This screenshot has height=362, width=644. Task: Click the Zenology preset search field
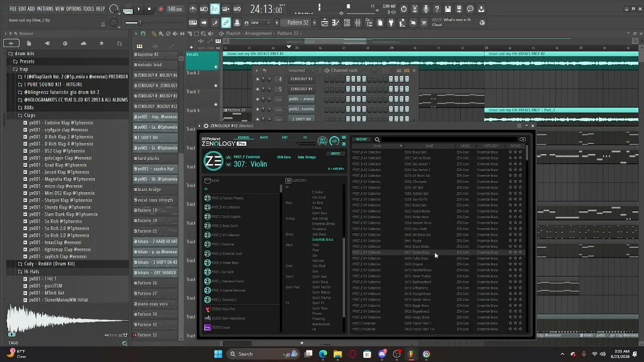(449, 139)
